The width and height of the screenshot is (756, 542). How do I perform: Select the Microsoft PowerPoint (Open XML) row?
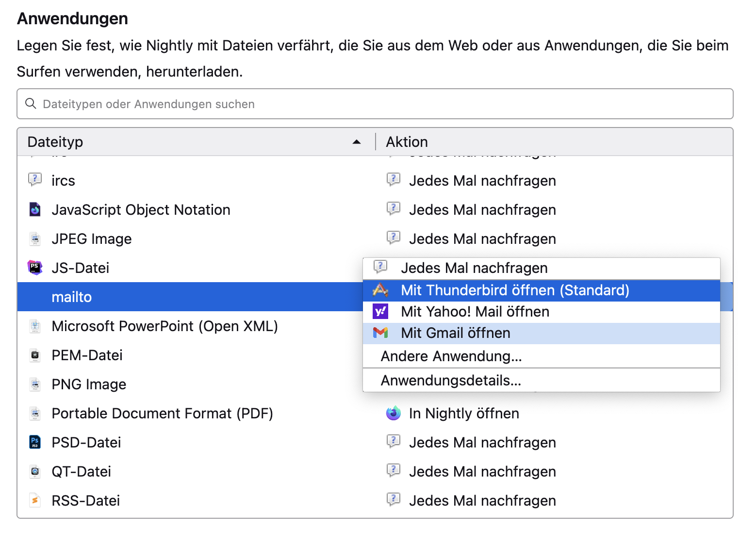(164, 326)
